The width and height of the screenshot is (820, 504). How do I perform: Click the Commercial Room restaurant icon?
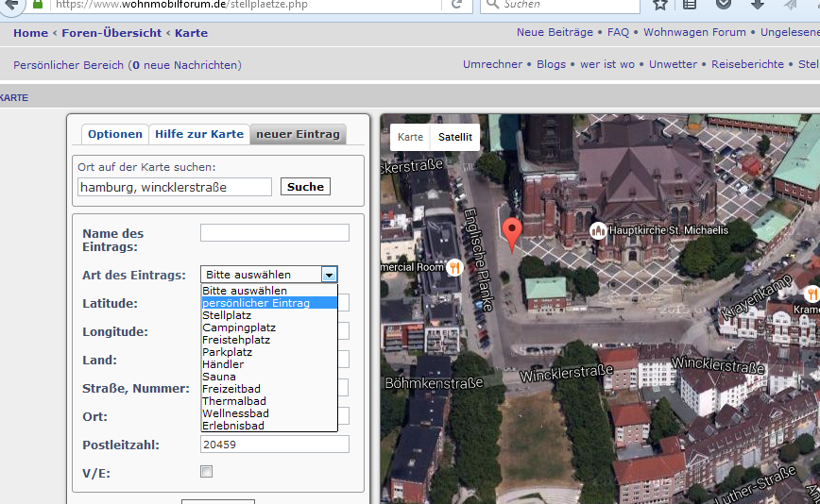tap(454, 267)
